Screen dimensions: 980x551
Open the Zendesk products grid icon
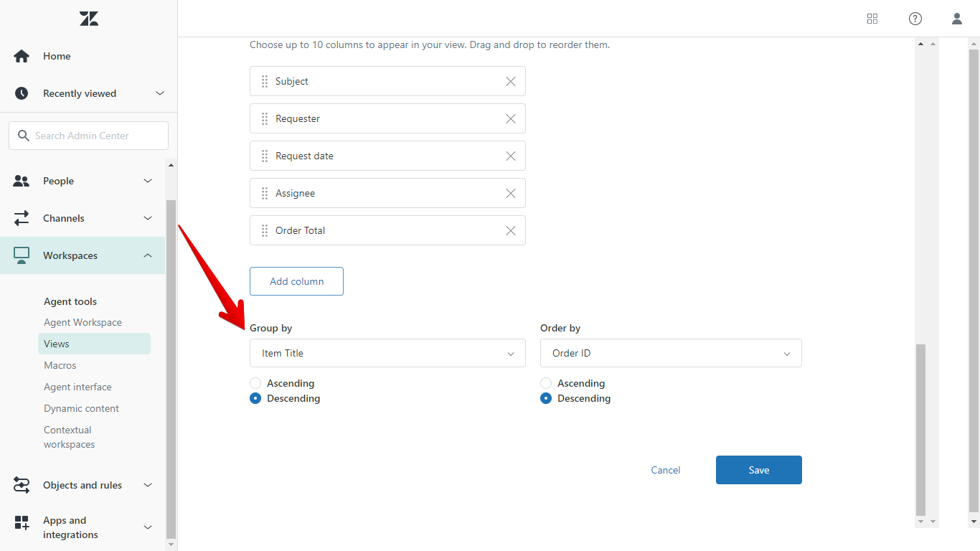pyautogui.click(x=872, y=19)
